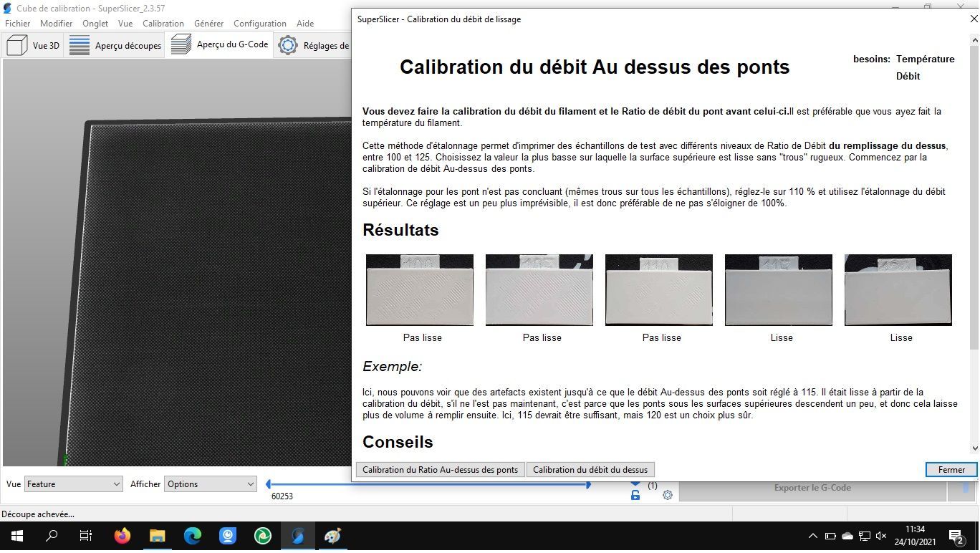Launch Firefox from the taskbar
The height and width of the screenshot is (553, 980).
pyautogui.click(x=123, y=536)
